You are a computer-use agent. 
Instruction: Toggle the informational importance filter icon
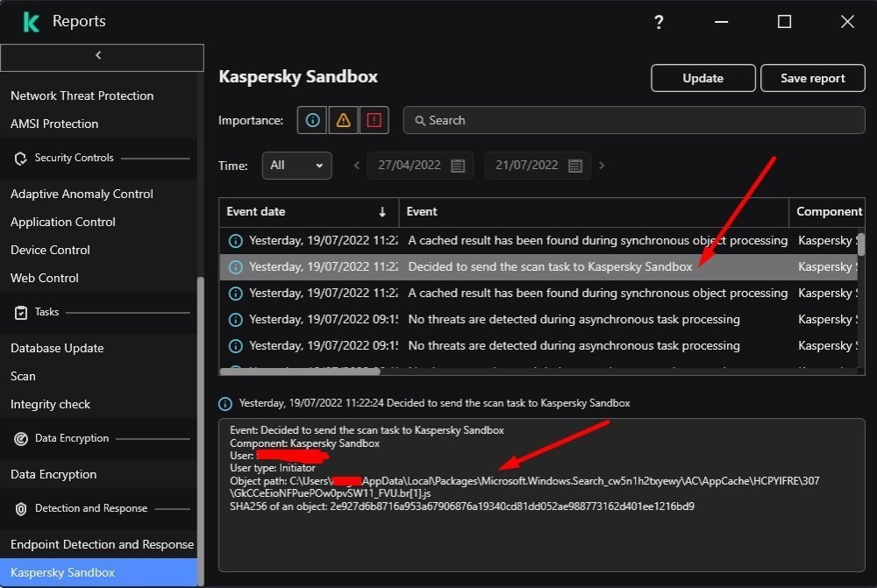tap(312, 121)
